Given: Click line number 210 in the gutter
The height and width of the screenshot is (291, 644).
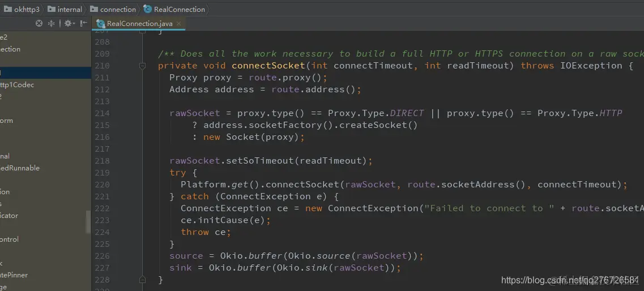Looking at the screenshot, I should [102, 66].
